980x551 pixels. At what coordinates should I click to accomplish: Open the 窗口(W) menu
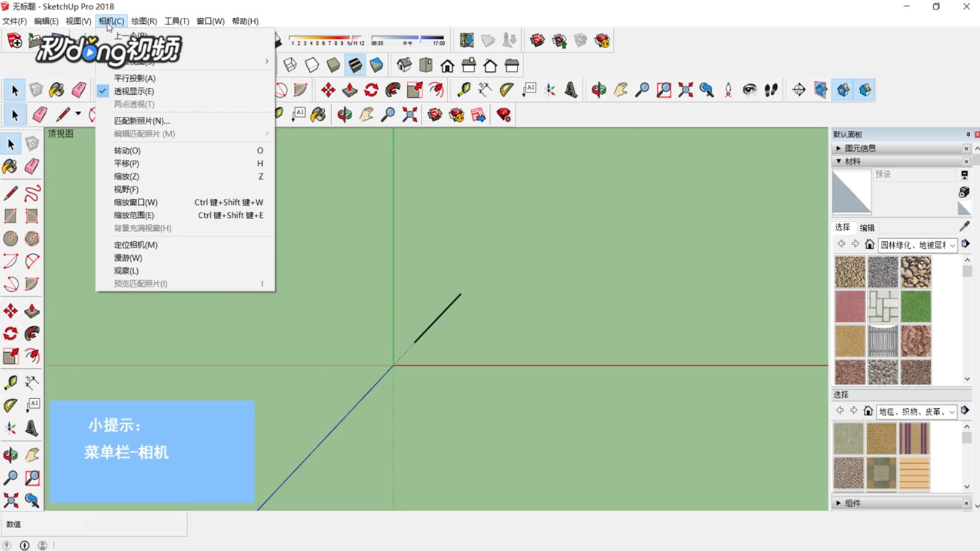click(210, 21)
